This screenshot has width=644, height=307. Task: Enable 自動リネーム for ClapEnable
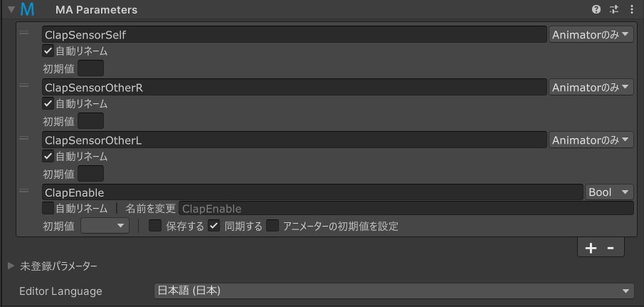pos(48,209)
